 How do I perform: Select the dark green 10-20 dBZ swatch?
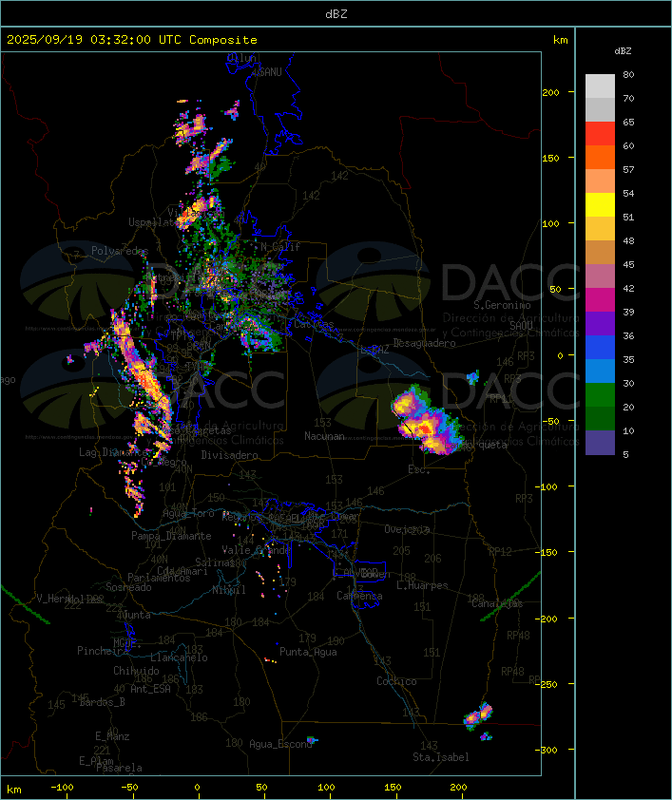600,418
